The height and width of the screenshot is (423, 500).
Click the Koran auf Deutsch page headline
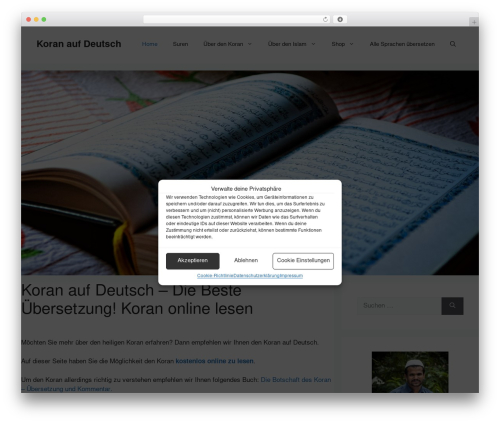[137, 299]
